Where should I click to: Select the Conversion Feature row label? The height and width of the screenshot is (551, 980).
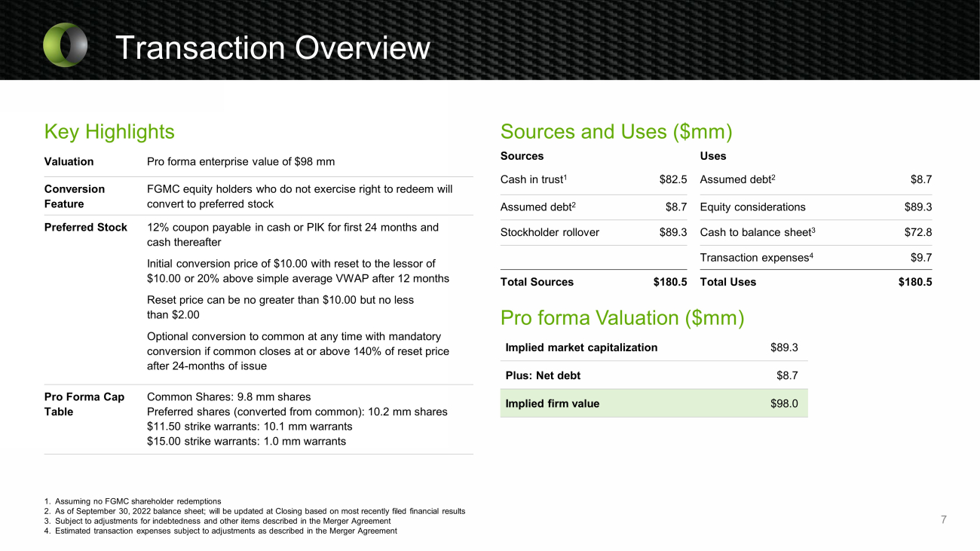75,196
